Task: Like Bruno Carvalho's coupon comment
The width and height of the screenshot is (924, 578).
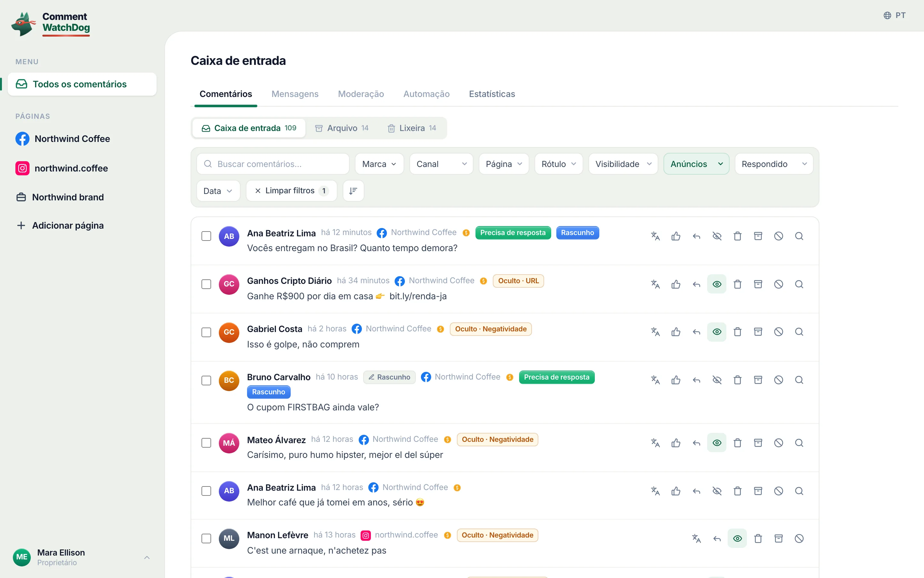Action: coord(676,380)
